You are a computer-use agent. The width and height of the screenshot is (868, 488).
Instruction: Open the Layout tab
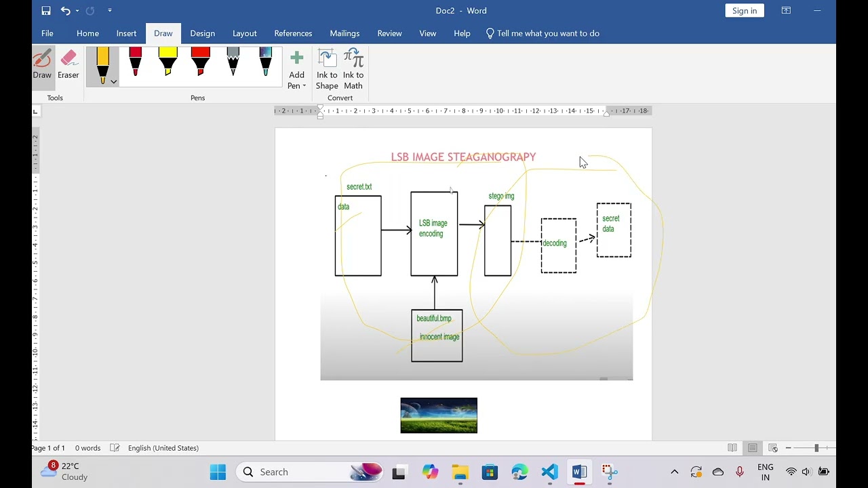click(244, 33)
